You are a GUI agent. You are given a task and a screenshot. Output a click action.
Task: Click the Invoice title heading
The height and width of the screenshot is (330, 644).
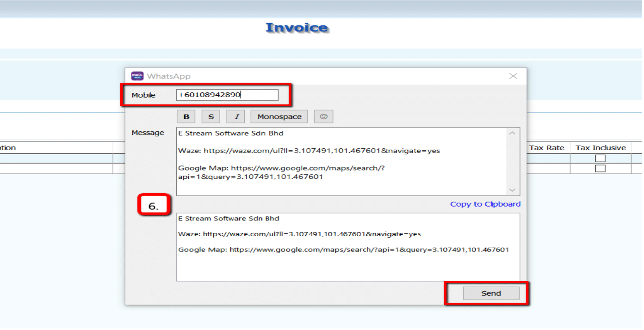pos(297,28)
